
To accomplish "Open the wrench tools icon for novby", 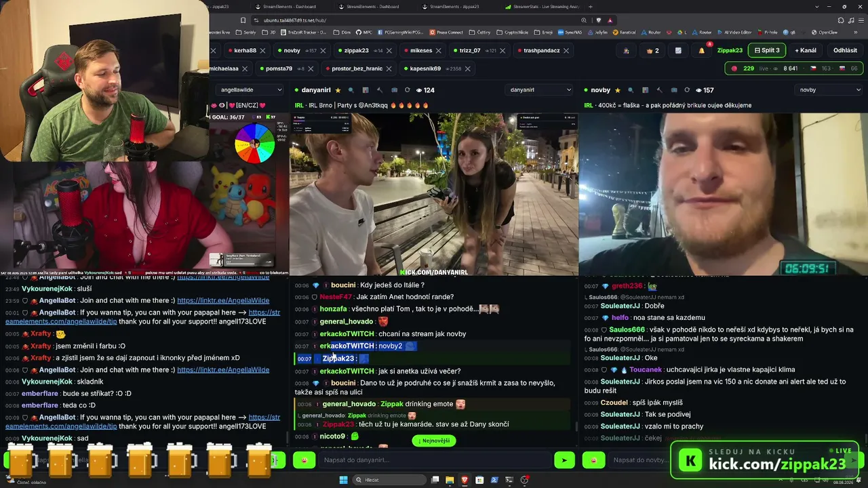I will [658, 90].
